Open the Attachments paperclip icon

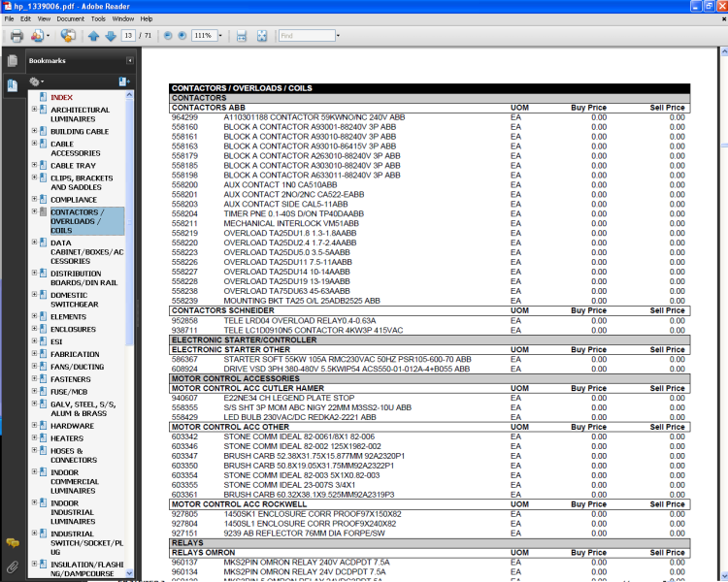[13, 566]
